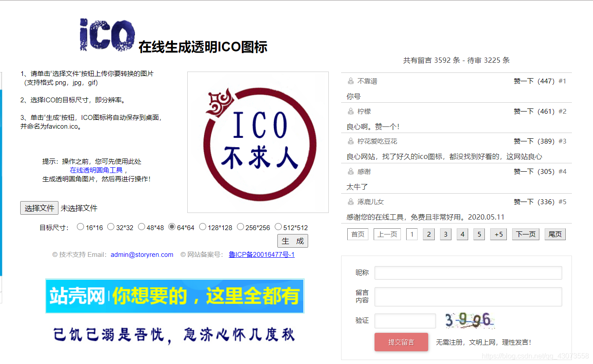This screenshot has width=593, height=364.
Task: Select the 512*512 target size
Action: click(278, 227)
